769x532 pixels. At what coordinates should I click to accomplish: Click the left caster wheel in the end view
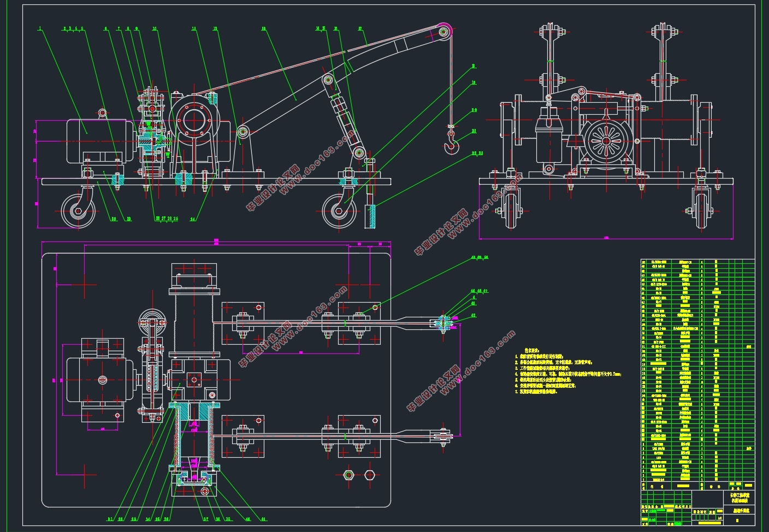coord(512,210)
